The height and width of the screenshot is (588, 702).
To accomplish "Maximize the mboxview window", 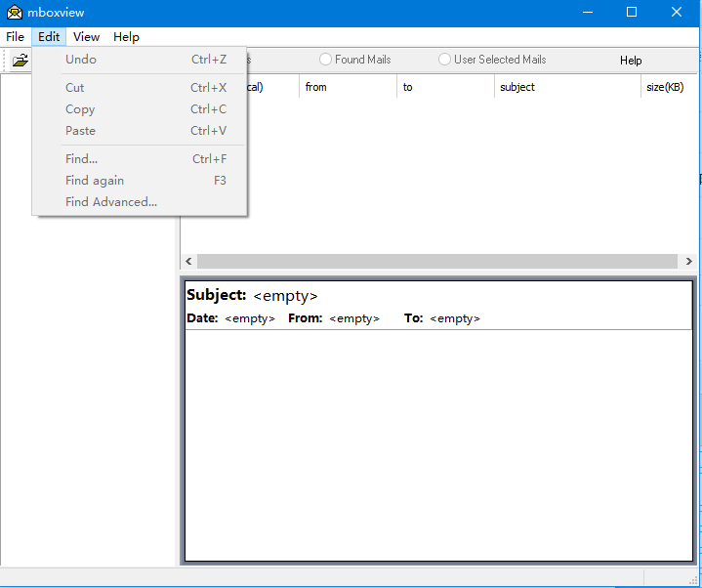I will [x=631, y=13].
